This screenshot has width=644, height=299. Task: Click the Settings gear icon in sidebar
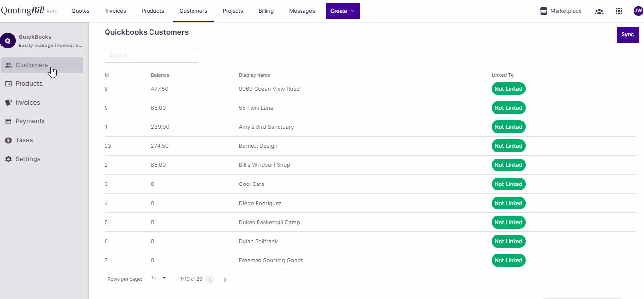click(8, 159)
